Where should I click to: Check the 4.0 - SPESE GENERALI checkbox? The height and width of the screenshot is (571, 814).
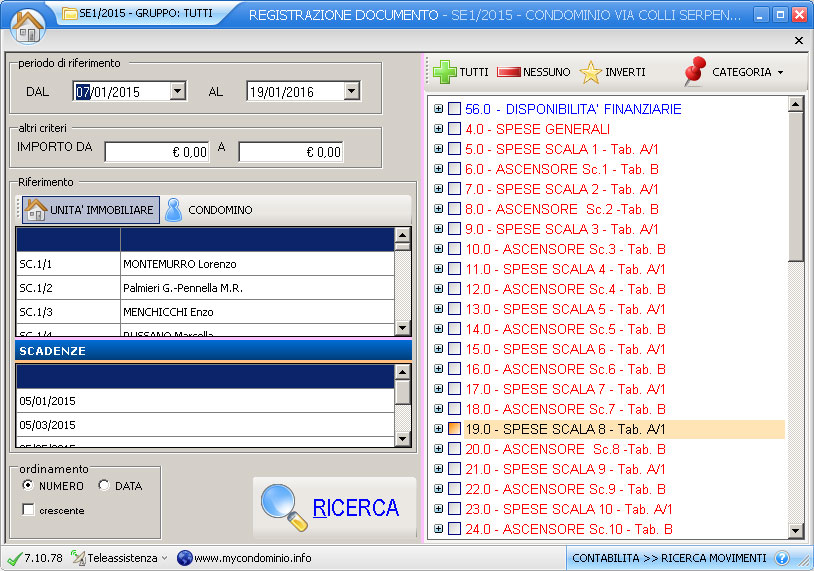click(x=455, y=129)
